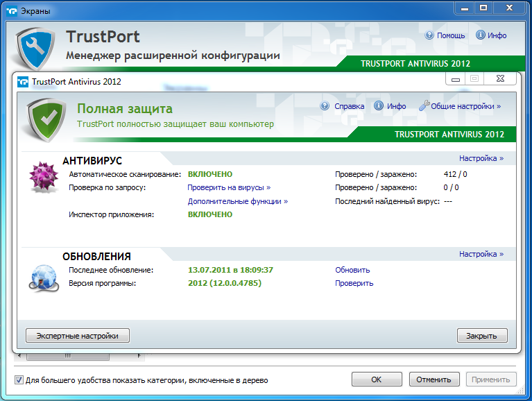
Task: Click the OK button
Action: point(377,379)
